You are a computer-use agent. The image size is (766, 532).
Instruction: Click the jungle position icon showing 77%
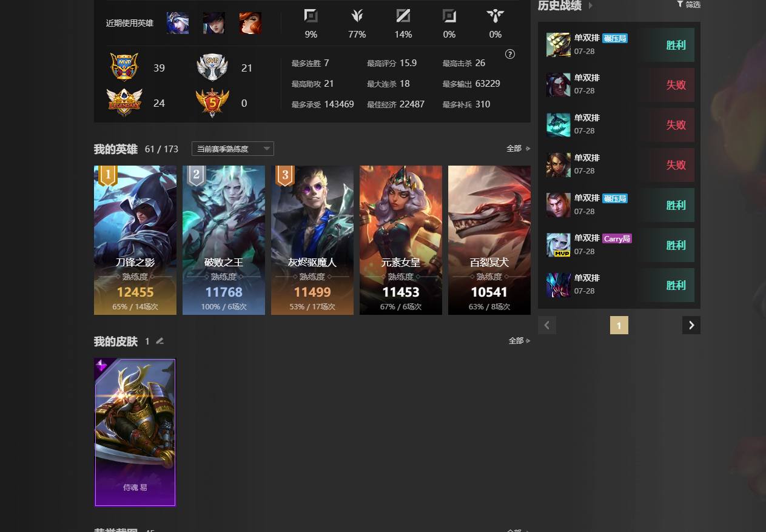point(357,16)
